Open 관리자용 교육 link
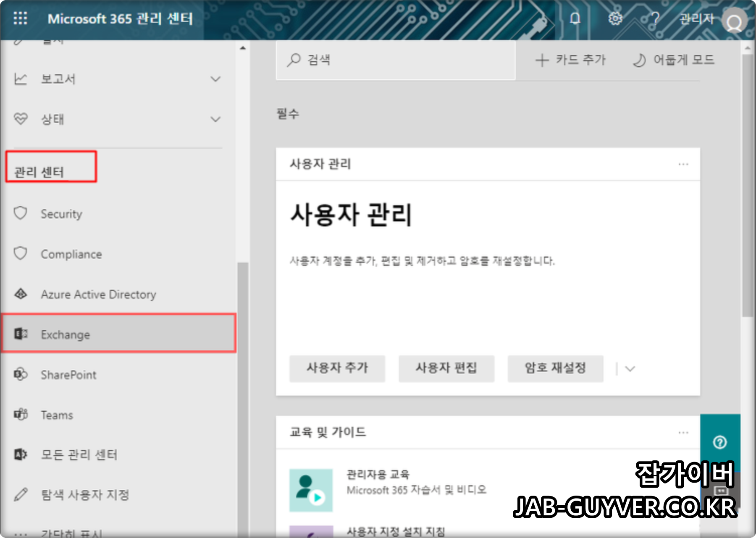 pyautogui.click(x=378, y=474)
